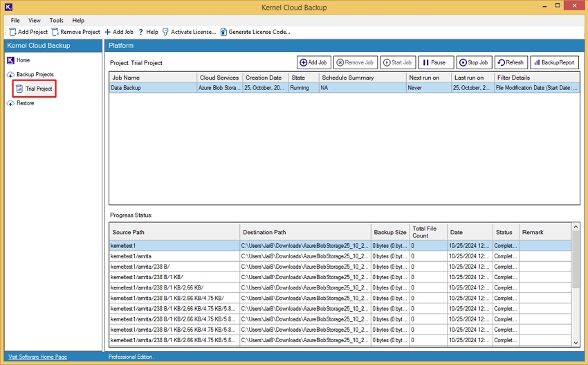
Task: Select the kerneltest1/amrita row
Action: [x=340, y=256]
